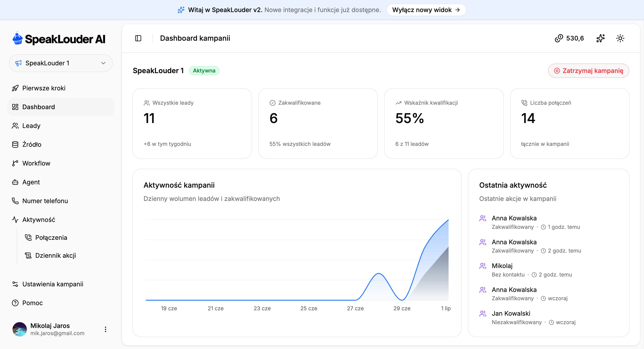Click the megaphone icon in campaign selector

pyautogui.click(x=18, y=63)
